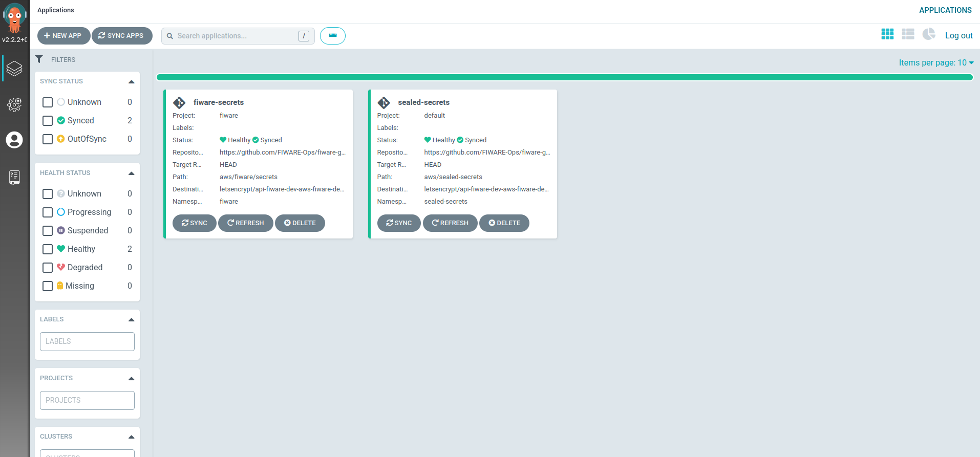Viewport: 980px width, 457px height.
Task: Click version label v2.2.2
Action: 14,39
